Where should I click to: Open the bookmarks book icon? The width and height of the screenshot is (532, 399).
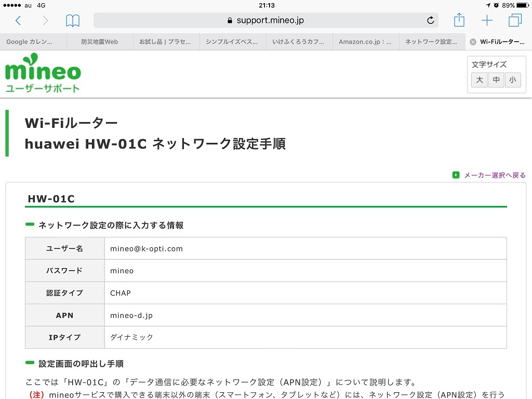point(73,21)
